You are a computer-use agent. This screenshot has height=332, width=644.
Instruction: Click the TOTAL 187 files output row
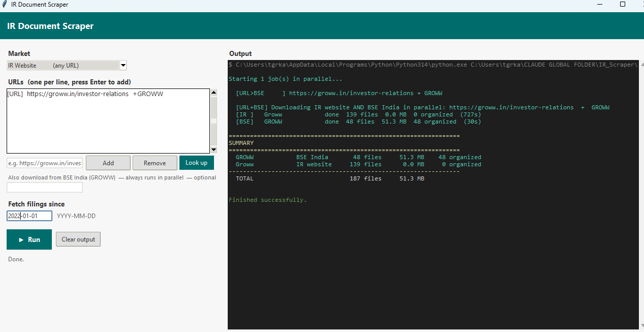pyautogui.click(x=330, y=178)
